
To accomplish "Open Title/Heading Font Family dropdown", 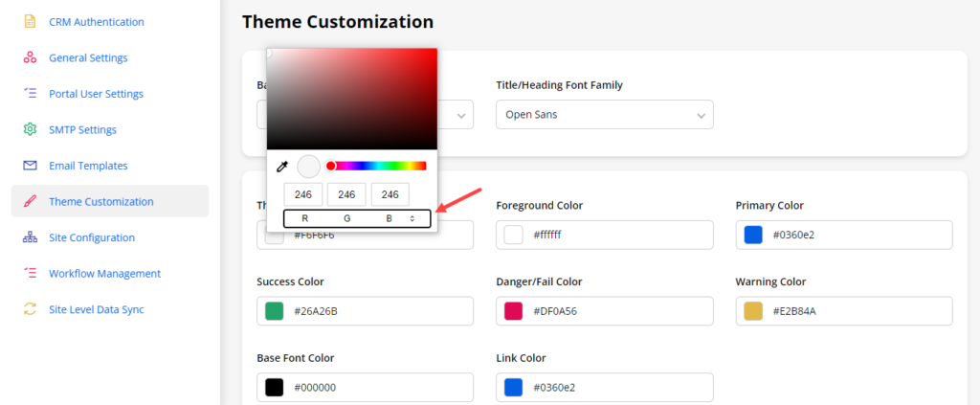I will click(605, 115).
